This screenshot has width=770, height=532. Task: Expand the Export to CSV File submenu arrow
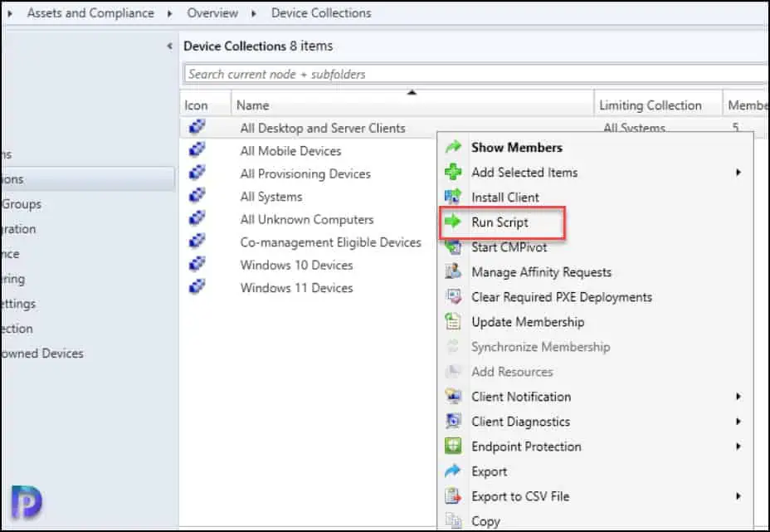pos(738,496)
